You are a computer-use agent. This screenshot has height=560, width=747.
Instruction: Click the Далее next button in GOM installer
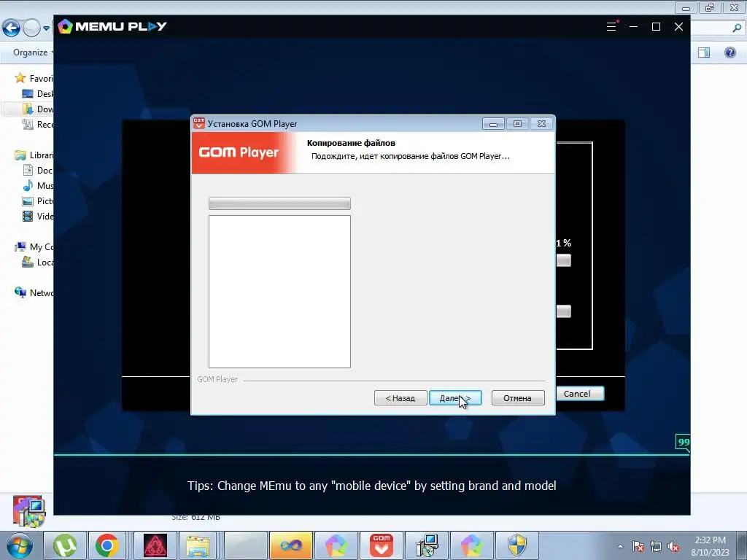(x=455, y=398)
